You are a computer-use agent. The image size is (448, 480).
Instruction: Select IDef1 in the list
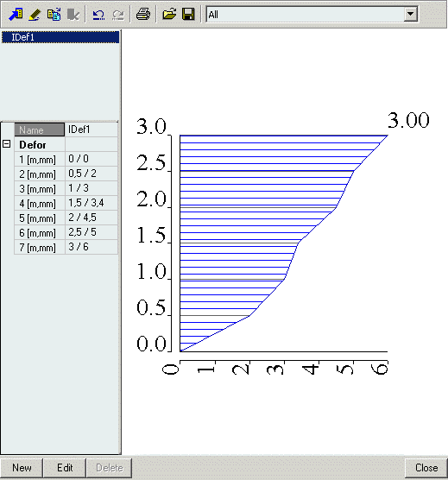60,37
